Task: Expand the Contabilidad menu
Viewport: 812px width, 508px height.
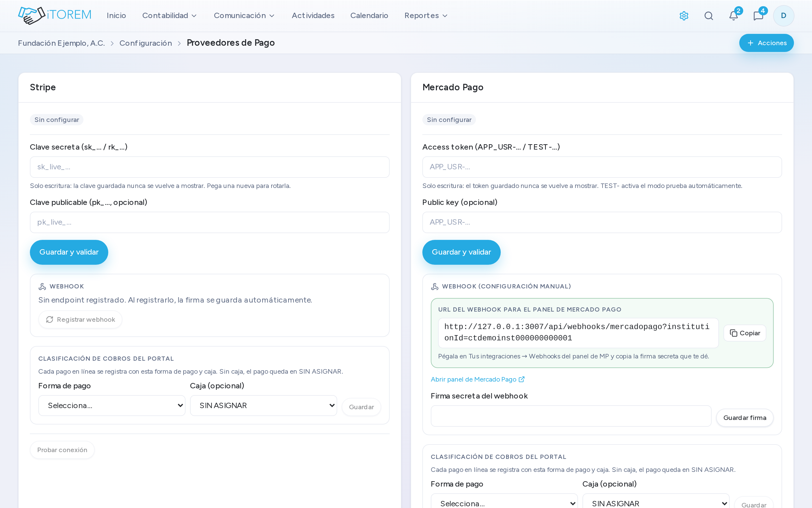Action: pyautogui.click(x=169, y=16)
